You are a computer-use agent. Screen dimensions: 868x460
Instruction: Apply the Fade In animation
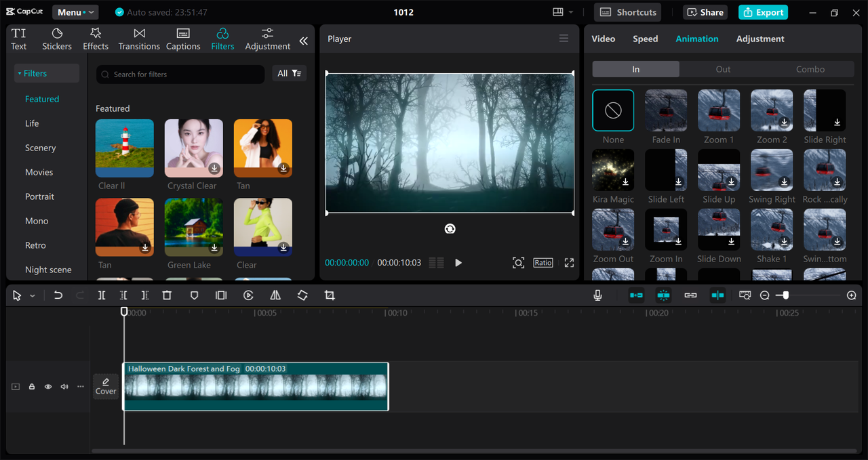(666, 110)
